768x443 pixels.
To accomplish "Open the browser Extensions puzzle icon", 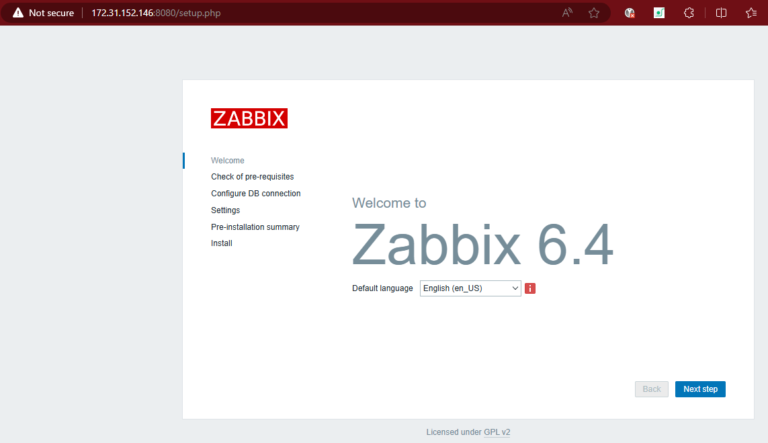I will click(689, 13).
